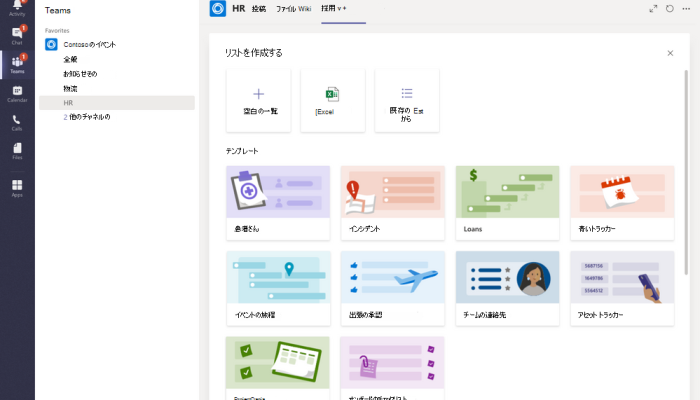
Task: Open the ファイル tab
Action: tap(285, 9)
